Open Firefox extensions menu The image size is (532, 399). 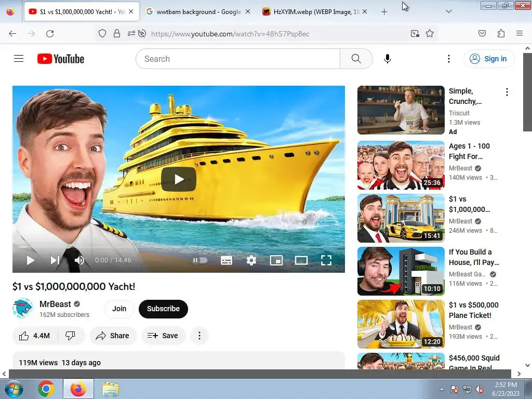click(501, 34)
